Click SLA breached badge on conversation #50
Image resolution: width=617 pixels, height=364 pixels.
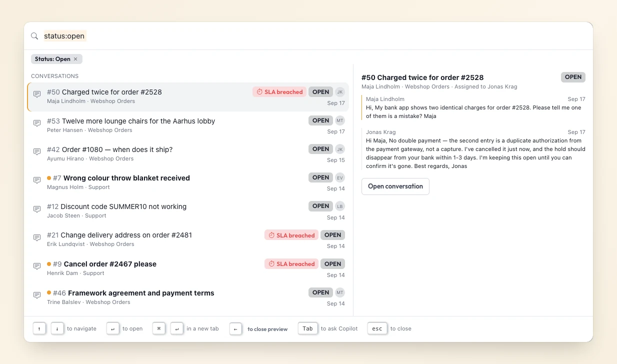tap(279, 92)
